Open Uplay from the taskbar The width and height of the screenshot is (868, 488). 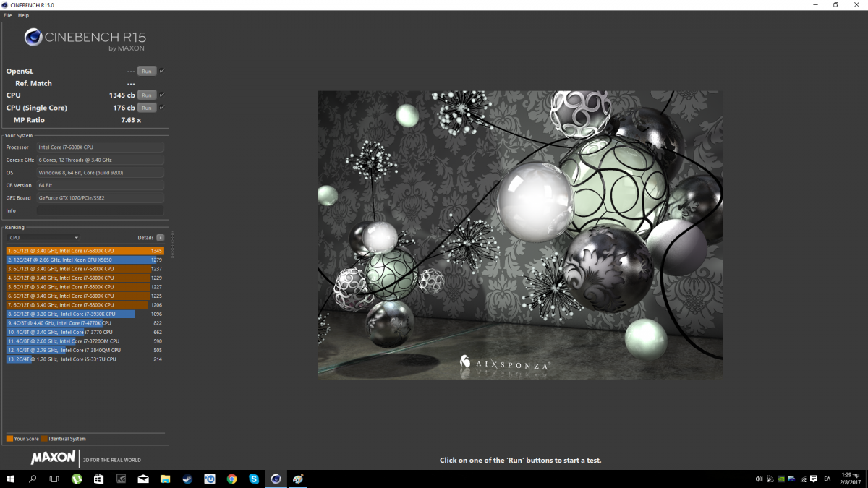point(210,479)
